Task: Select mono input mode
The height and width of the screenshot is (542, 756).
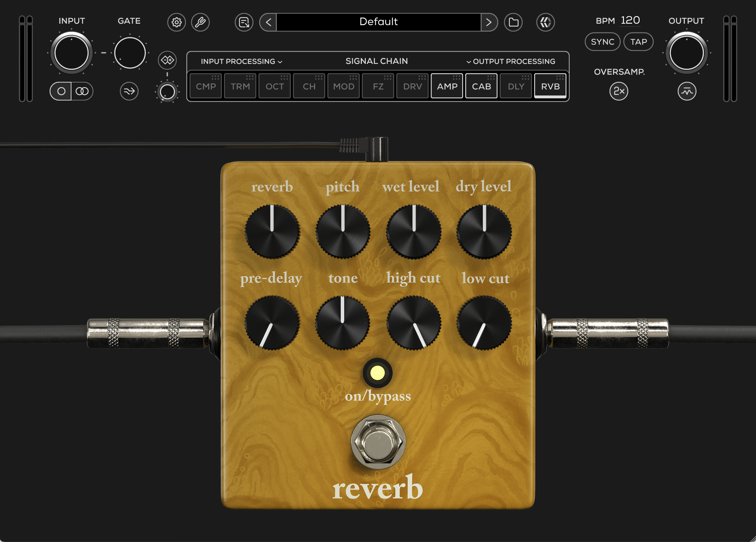Action: [x=61, y=91]
